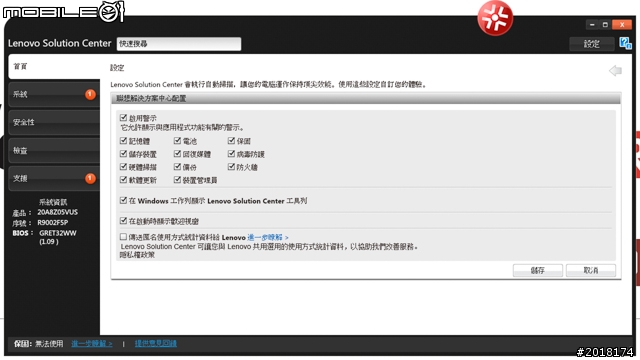This screenshot has width=640, height=360.
Task: Open 進一步瞭解 link next to Lenovo statistics
Action: (x=268, y=237)
